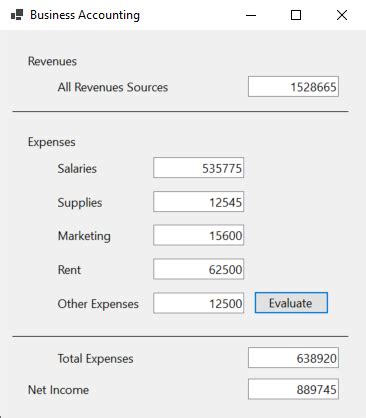Click the Revenues section label
The width and height of the screenshot is (366, 418).
click(x=52, y=61)
